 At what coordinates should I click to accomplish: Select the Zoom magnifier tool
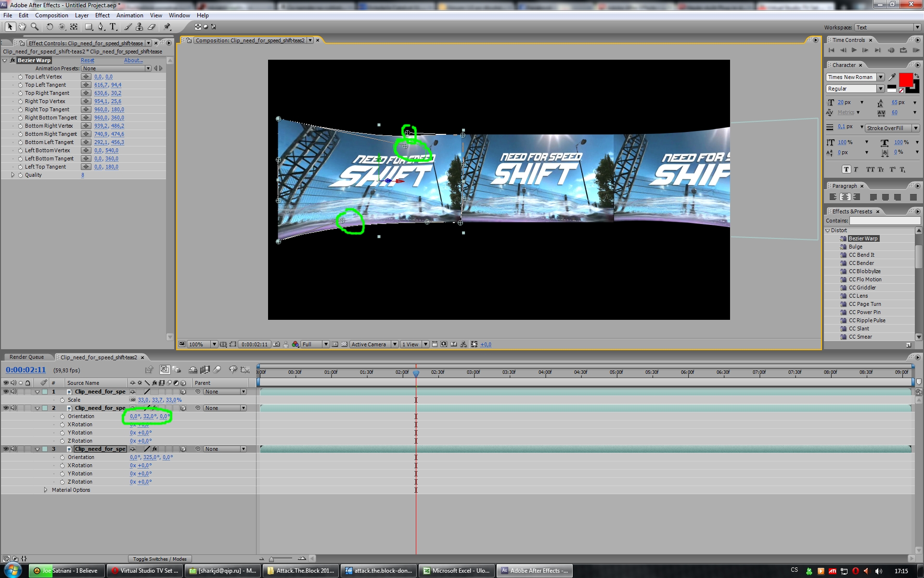(35, 27)
